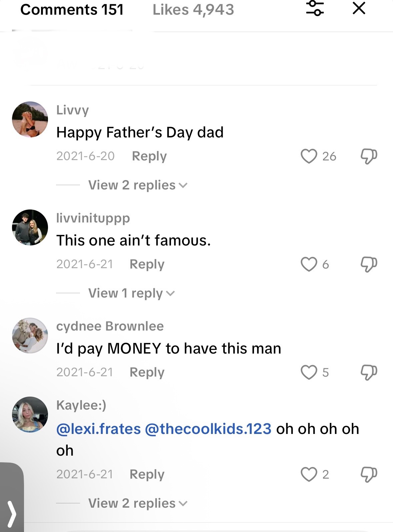The width and height of the screenshot is (393, 532).
Task: Expand 1 reply under livvinituppp's comment
Action: (131, 293)
